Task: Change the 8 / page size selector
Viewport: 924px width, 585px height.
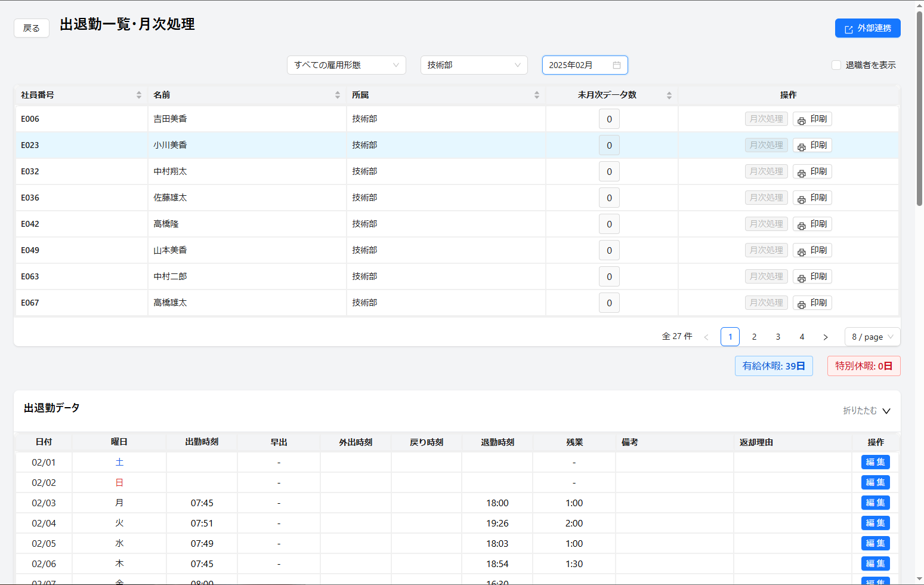Action: [872, 337]
